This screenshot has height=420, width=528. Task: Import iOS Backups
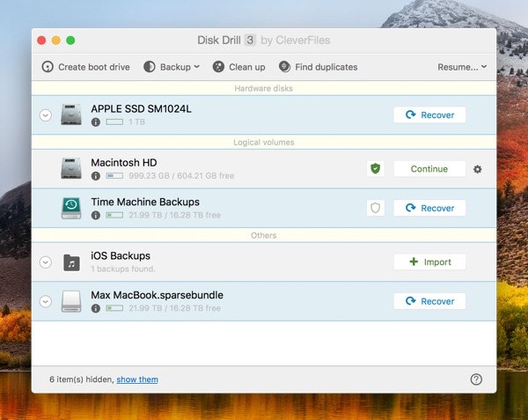click(x=429, y=262)
